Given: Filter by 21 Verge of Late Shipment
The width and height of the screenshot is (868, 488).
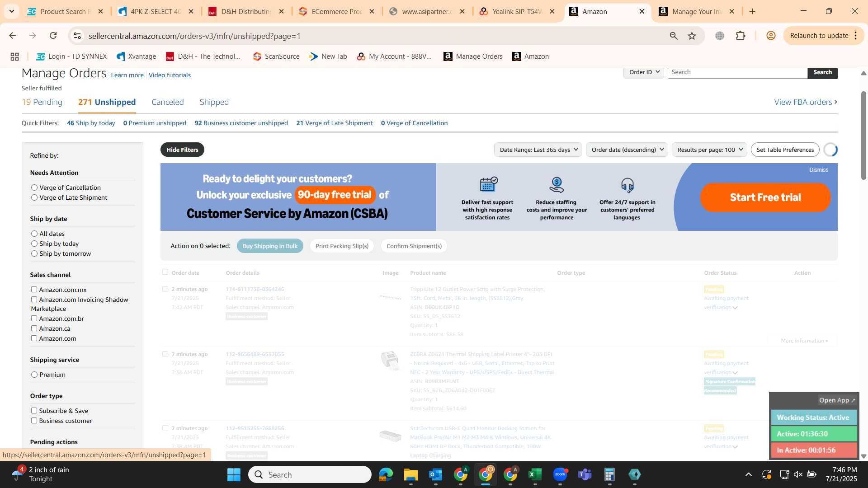Looking at the screenshot, I should pos(335,123).
